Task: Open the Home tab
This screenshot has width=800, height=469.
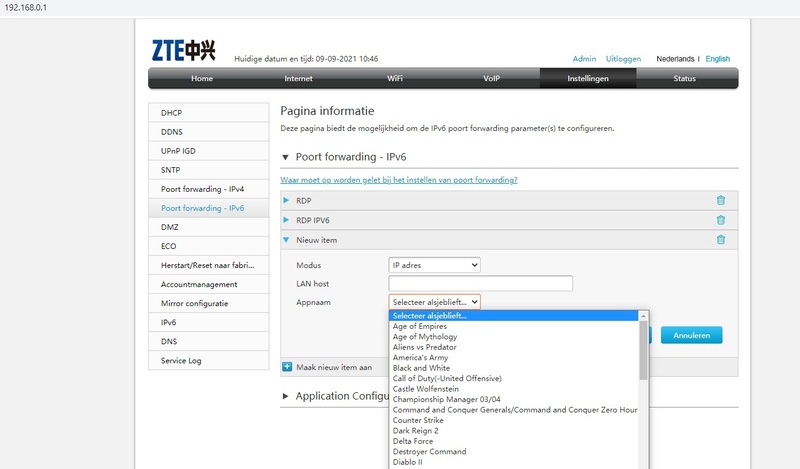Action: (202, 79)
